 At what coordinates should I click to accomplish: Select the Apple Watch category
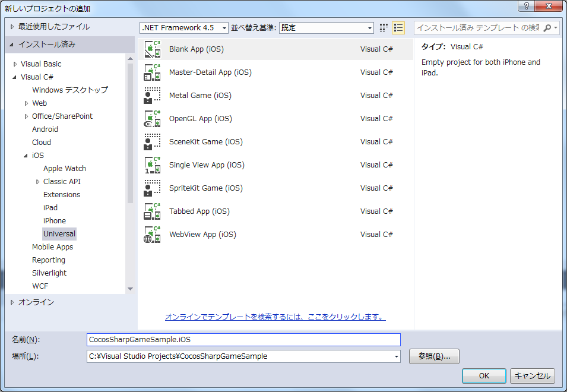click(x=64, y=169)
